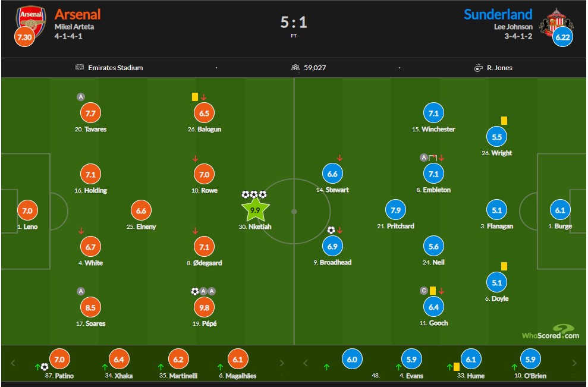Click the stadium icon beside Emirates Stadium

(80, 68)
